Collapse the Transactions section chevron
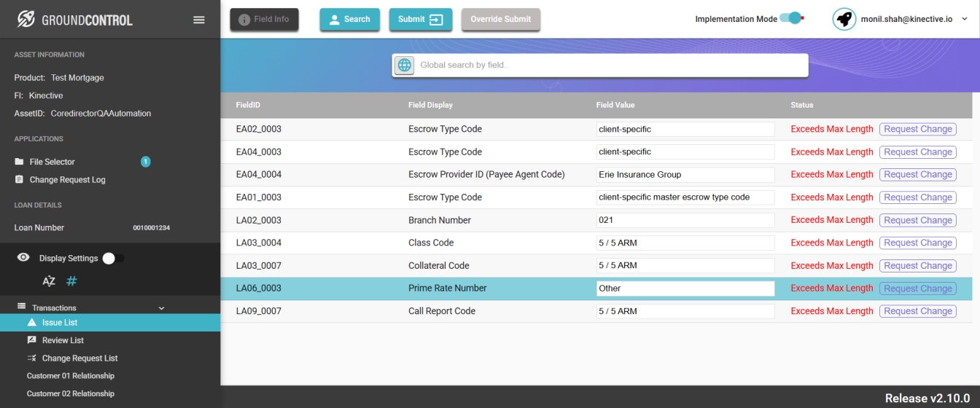Screen dimensions: 980x408 click(162, 308)
